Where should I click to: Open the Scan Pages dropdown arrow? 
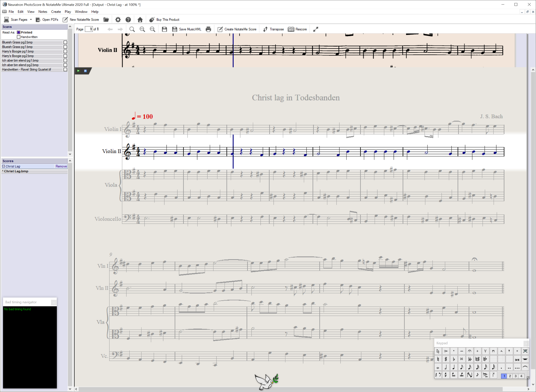click(31, 19)
